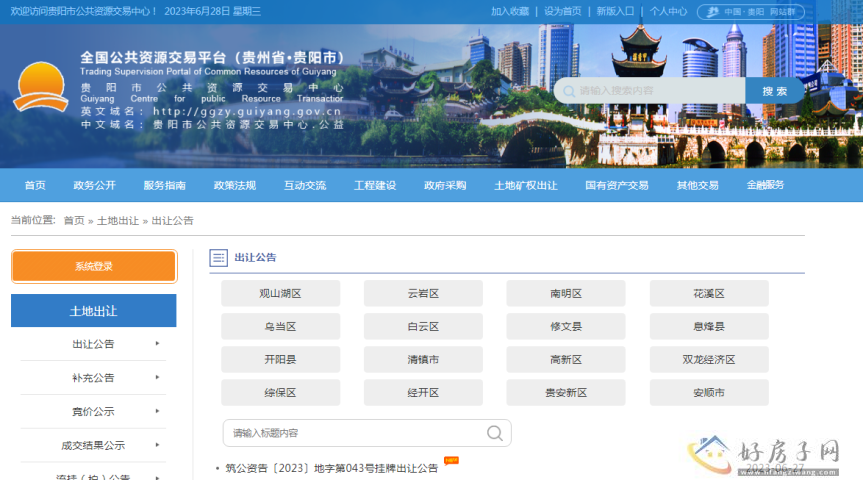Click the 请输入标题内容 title input
863x480 pixels.
(x=367, y=433)
